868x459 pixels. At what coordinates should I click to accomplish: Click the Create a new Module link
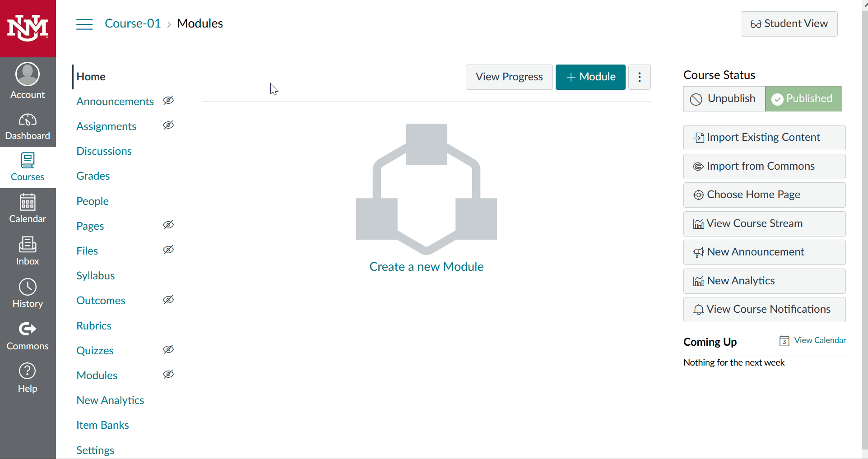427,267
